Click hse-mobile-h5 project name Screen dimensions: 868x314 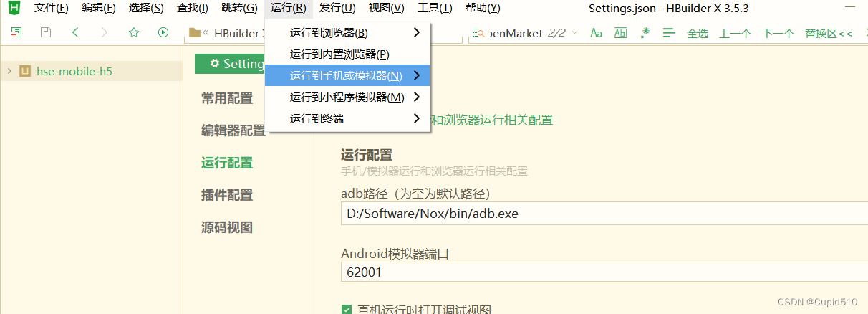pos(74,71)
